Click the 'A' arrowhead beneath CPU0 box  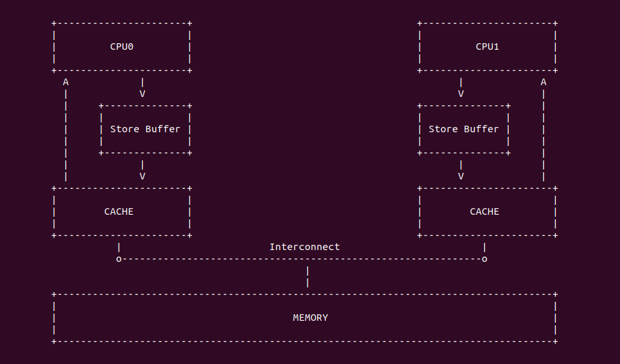point(66,82)
